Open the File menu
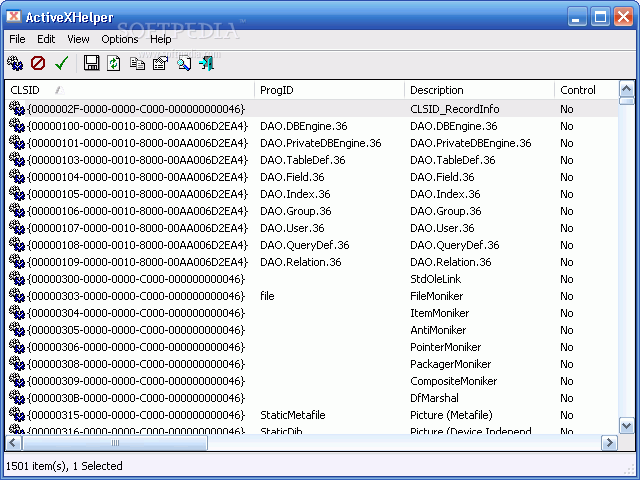 tap(17, 39)
